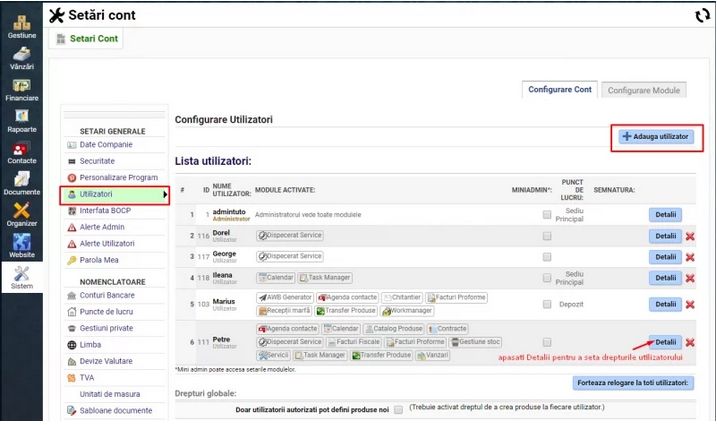The image size is (717, 425).
Task: Expand the Utilizatori sidebar arrow
Action: click(x=165, y=193)
